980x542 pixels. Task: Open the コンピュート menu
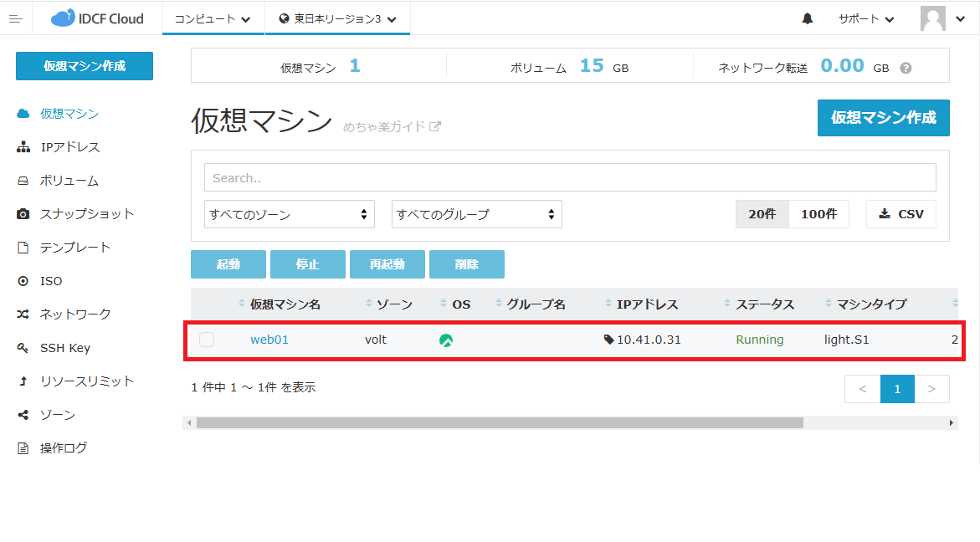tap(213, 18)
